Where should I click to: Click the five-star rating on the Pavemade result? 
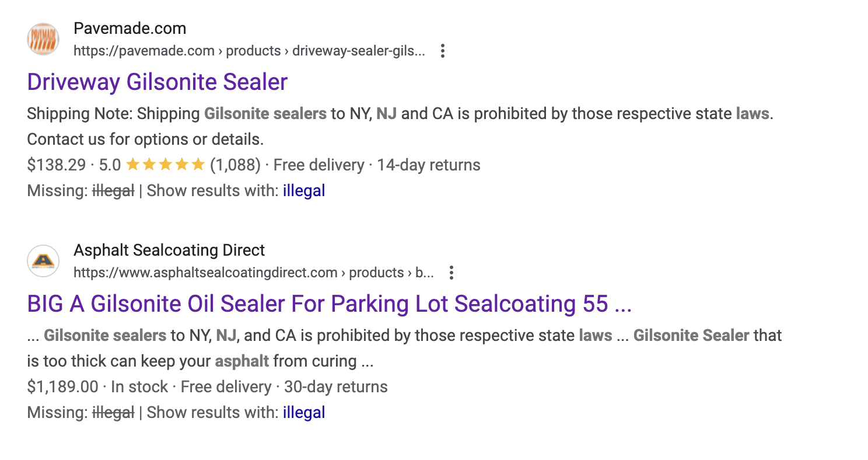165,165
